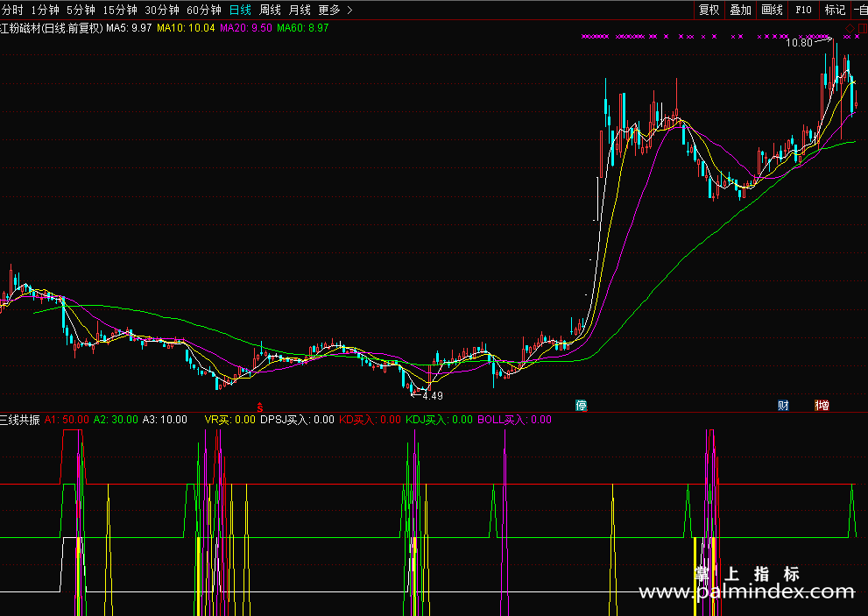Click the KD买入: 0.00 label
The width and height of the screenshot is (868, 616).
point(370,420)
